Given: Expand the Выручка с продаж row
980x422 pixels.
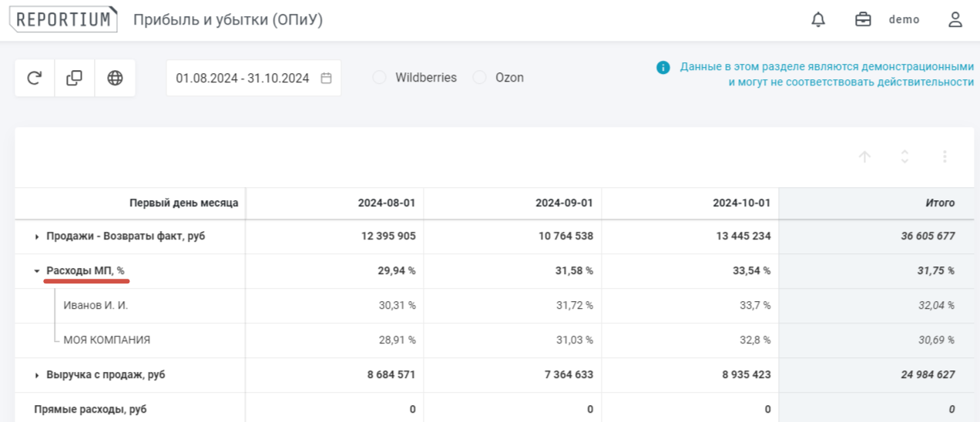Looking at the screenshot, I should click(36, 376).
